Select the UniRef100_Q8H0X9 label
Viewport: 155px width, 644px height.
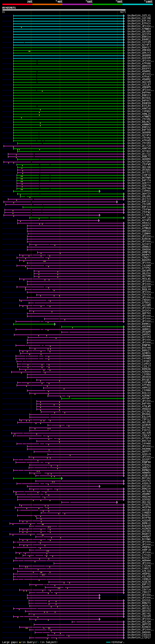pyautogui.click(x=139, y=66)
